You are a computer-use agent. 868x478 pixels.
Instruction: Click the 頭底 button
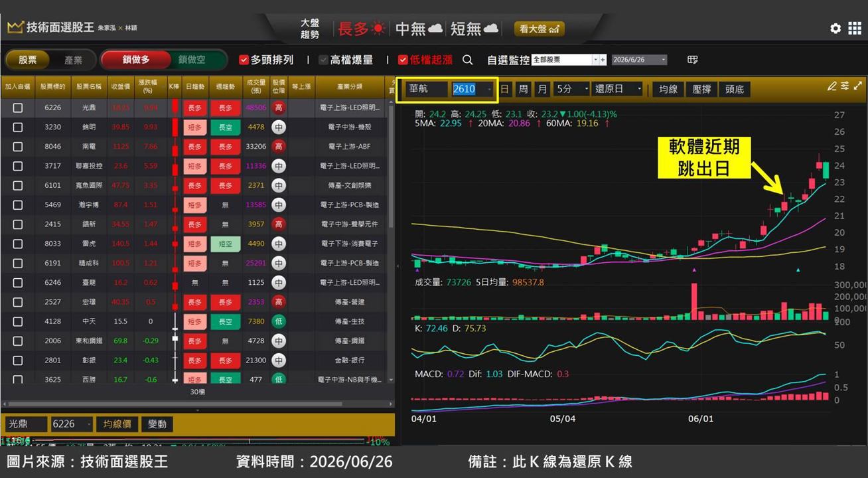pos(735,89)
